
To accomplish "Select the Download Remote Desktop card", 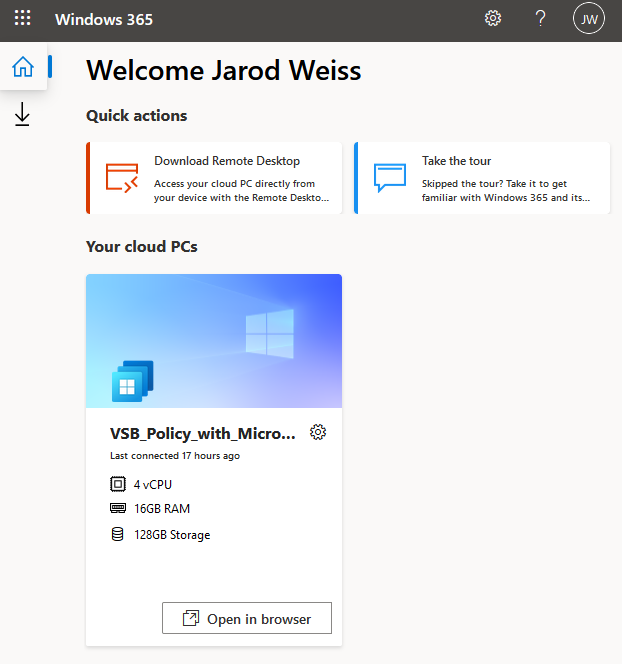I will [x=214, y=178].
